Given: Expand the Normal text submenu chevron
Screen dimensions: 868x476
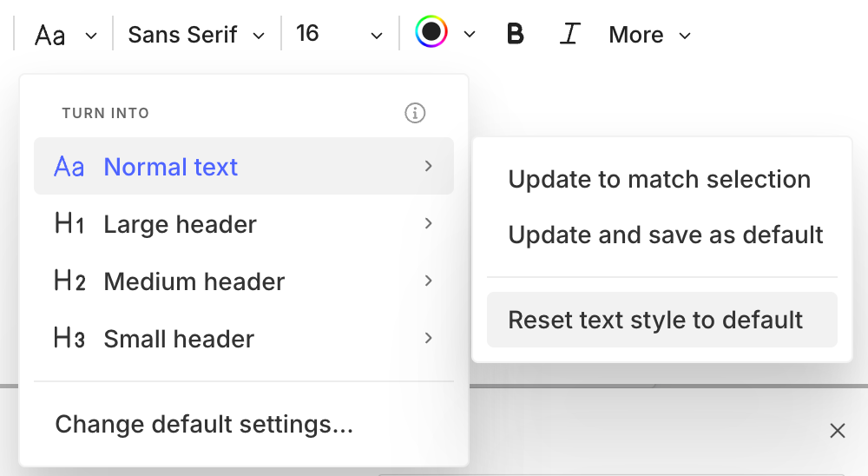Looking at the screenshot, I should tap(428, 166).
